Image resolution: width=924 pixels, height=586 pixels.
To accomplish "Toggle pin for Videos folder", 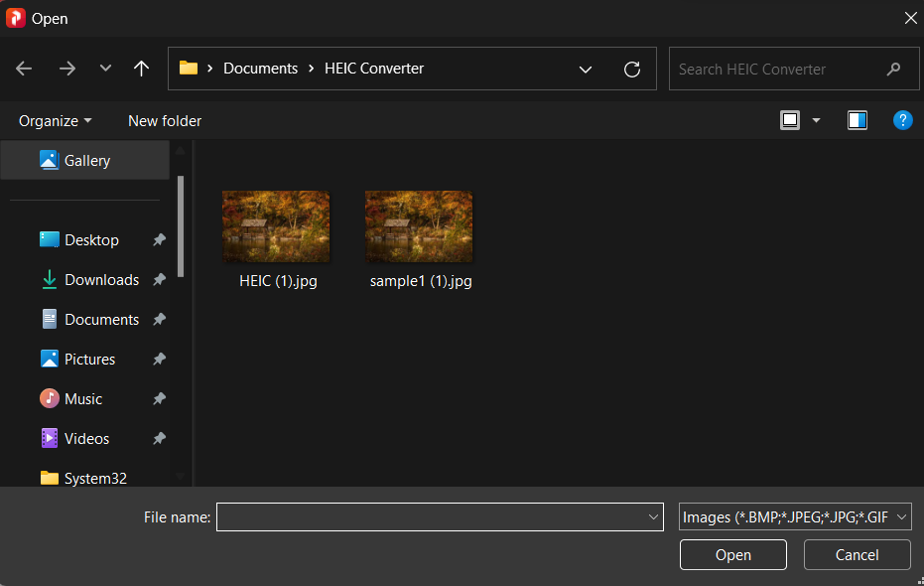I will click(x=158, y=438).
